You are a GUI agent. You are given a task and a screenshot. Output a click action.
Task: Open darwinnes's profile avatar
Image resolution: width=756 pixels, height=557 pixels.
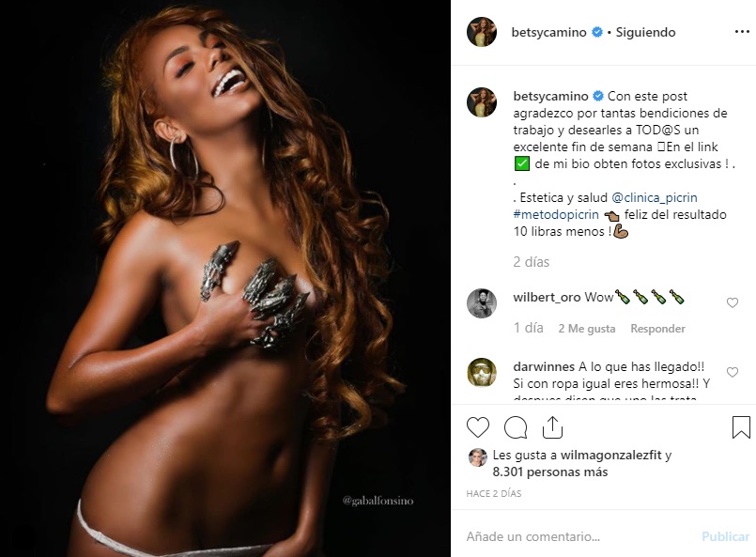click(x=482, y=373)
